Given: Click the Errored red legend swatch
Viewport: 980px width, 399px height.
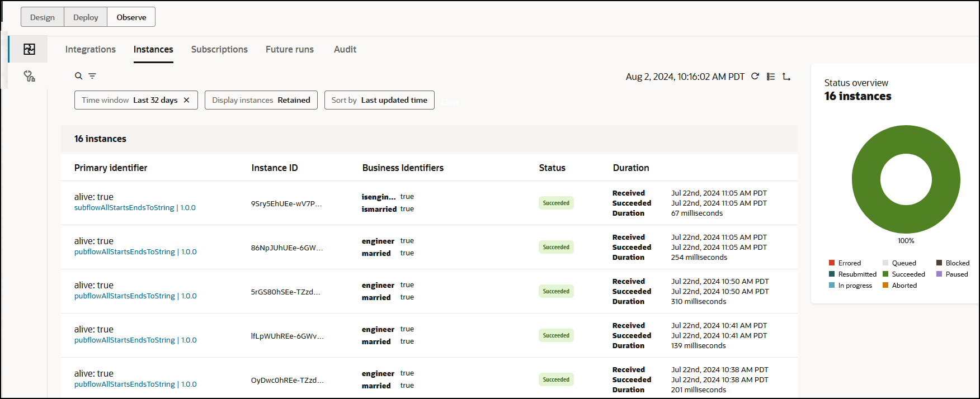Looking at the screenshot, I should point(832,263).
